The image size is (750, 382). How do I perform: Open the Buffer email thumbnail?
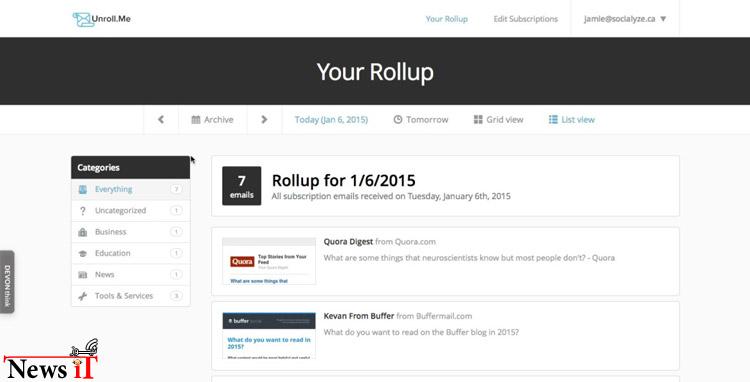[269, 336]
